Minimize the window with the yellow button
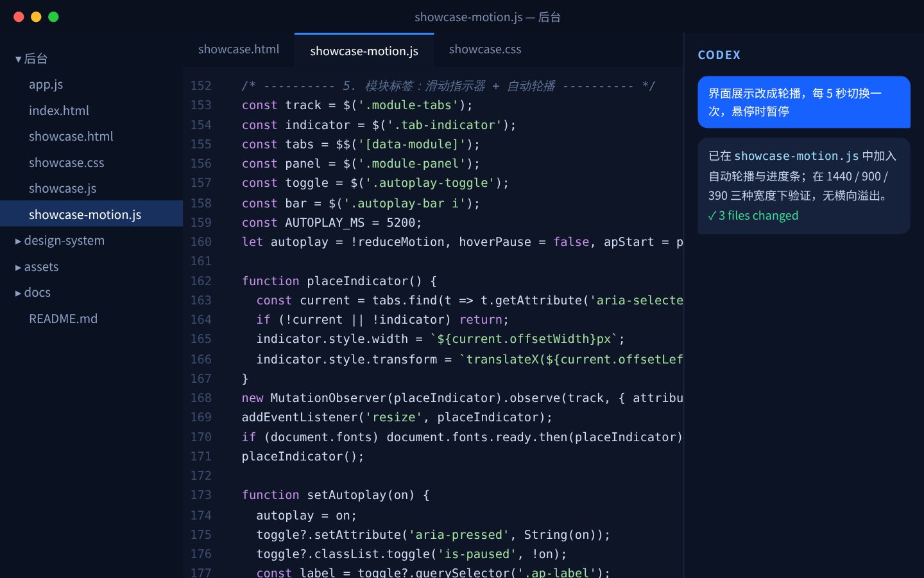 click(36, 17)
